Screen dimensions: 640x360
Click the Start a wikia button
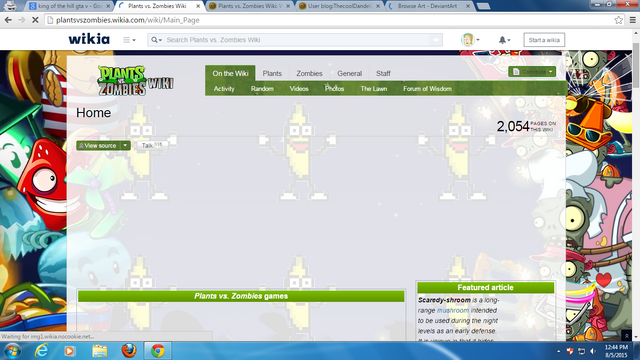(x=544, y=40)
